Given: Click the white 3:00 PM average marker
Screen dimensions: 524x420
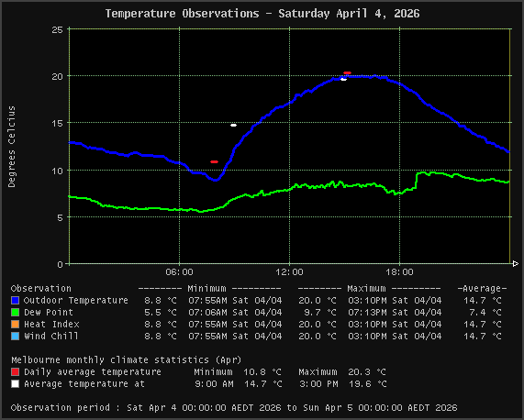Looking at the screenshot, I should coord(343,80).
